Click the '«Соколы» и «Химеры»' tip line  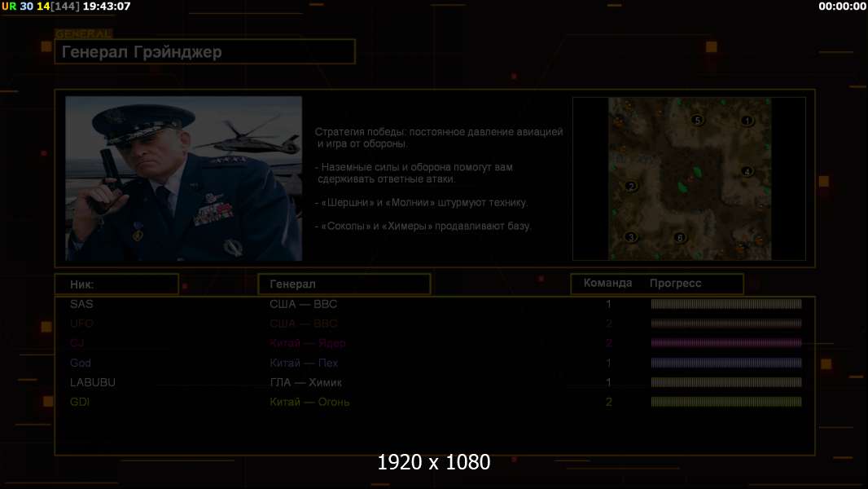423,226
